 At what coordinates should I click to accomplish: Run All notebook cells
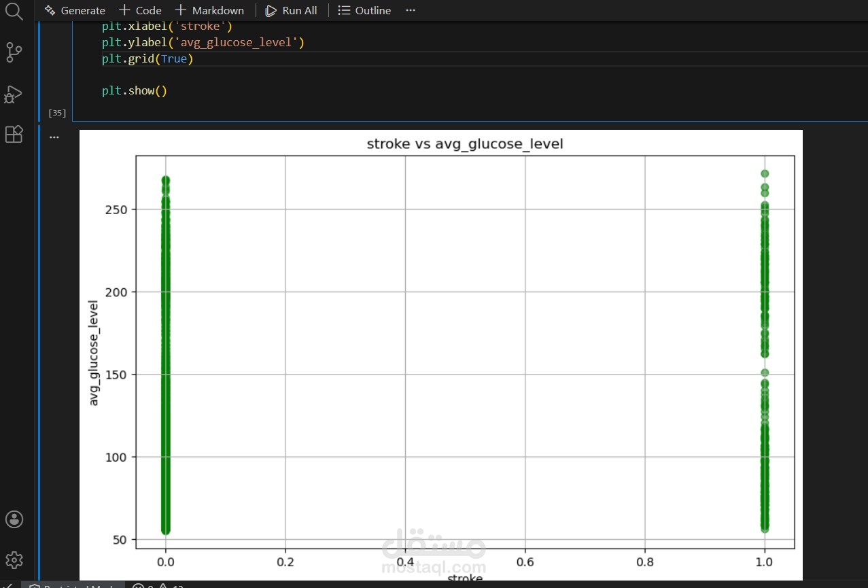coord(291,11)
